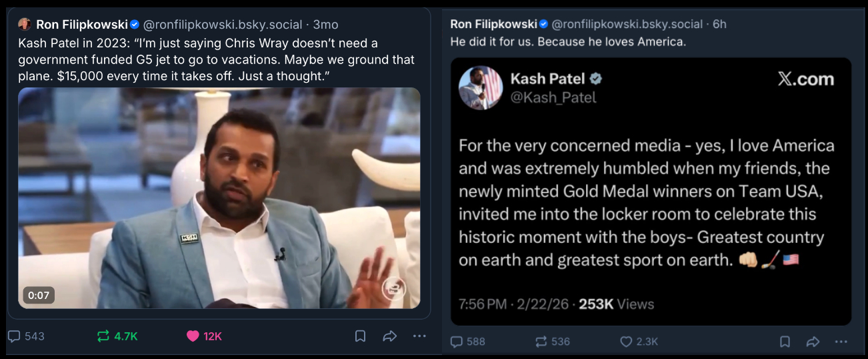Open the post via its "6h" timestamp
This screenshot has height=359, width=868.
pyautogui.click(x=719, y=24)
